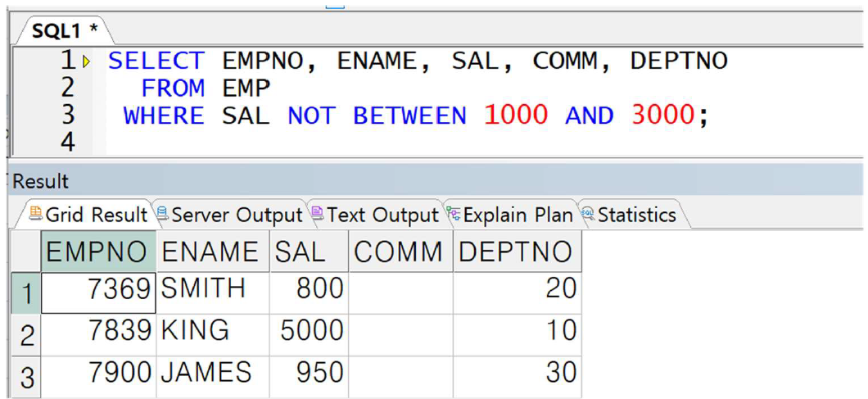Click the Text Output tab icon
The width and height of the screenshot is (868, 399).
point(317,214)
